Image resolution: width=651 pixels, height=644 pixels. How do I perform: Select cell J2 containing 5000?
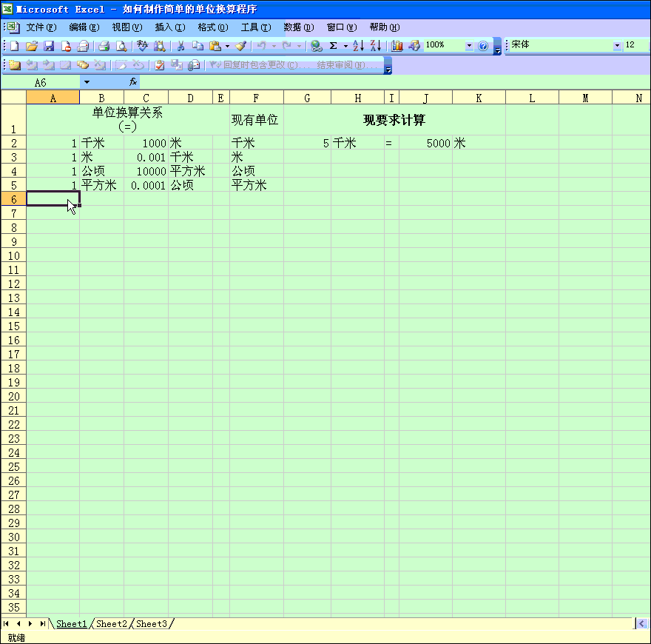(425, 144)
